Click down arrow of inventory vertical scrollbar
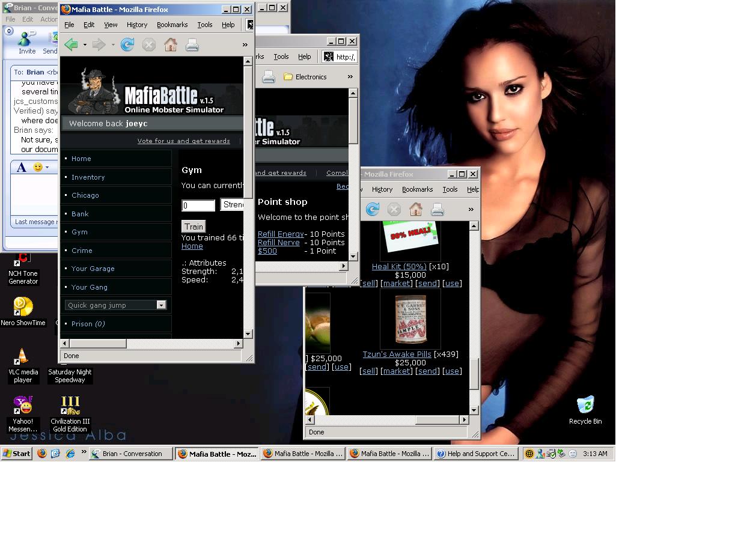The width and height of the screenshot is (750, 560). pyautogui.click(x=474, y=410)
